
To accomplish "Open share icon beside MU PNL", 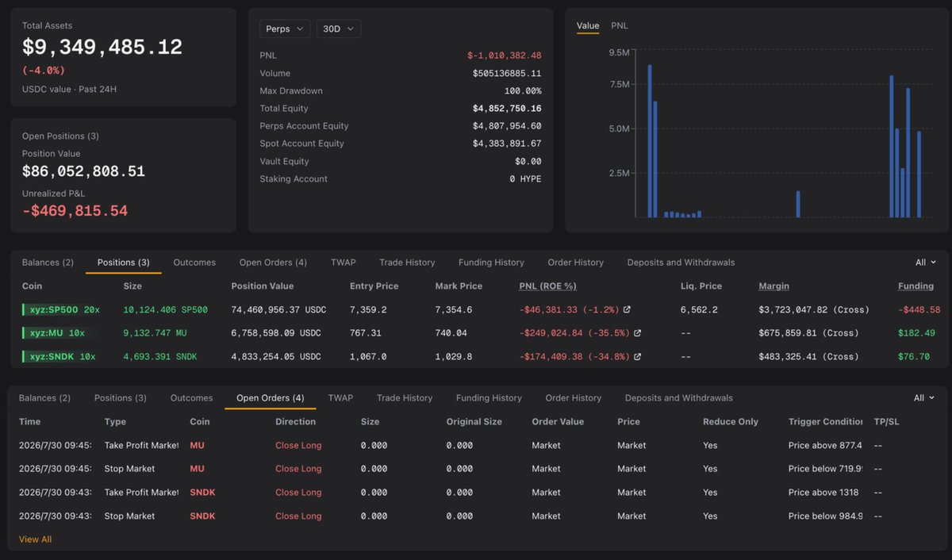I will point(637,334).
